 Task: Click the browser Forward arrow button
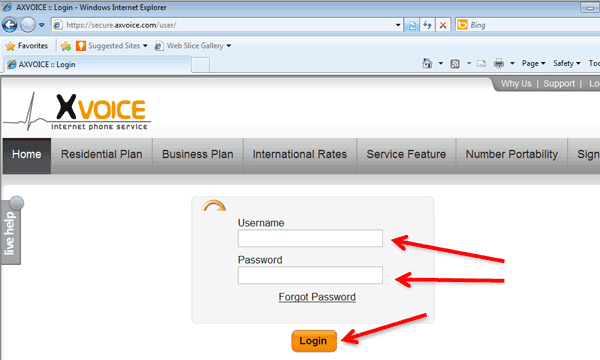coord(28,25)
